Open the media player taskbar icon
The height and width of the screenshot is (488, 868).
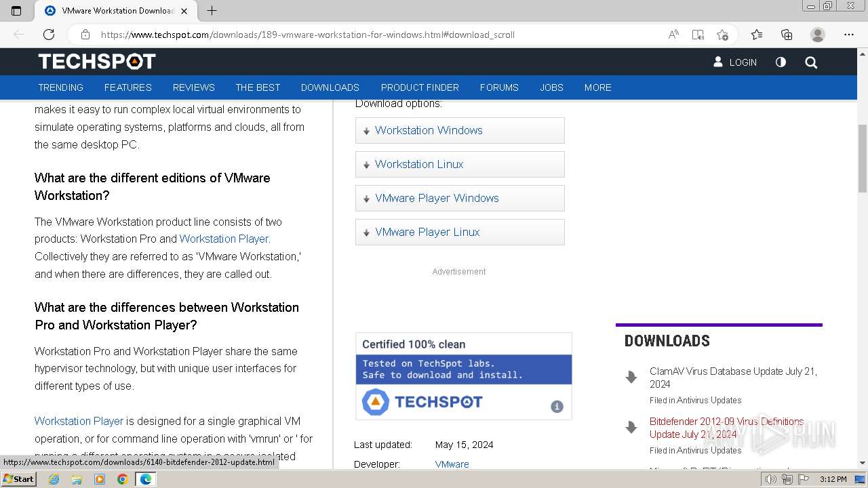(100, 479)
